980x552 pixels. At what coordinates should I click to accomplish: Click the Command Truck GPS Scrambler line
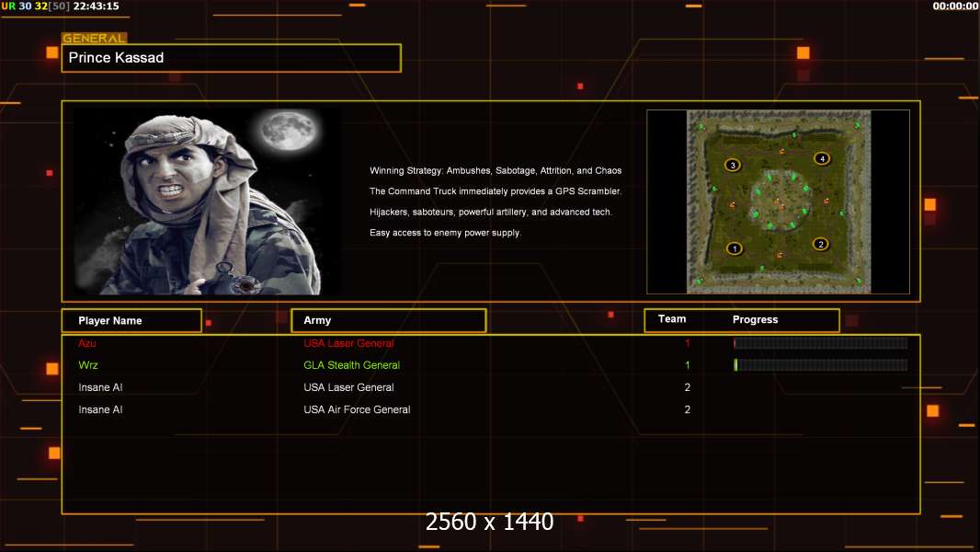coord(496,191)
